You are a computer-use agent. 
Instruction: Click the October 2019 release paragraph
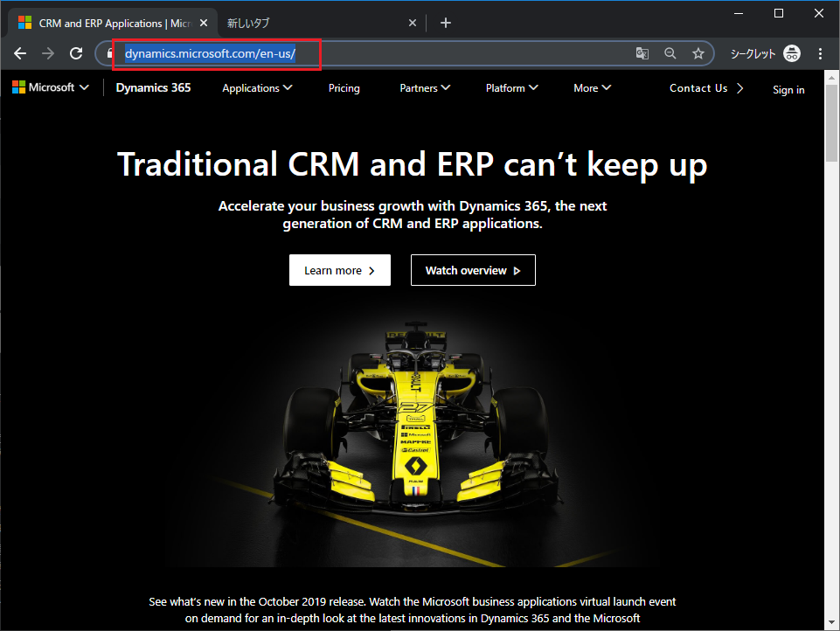click(413, 610)
